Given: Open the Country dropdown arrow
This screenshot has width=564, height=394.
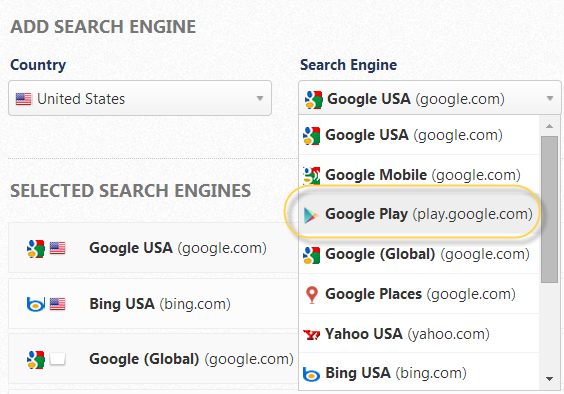Looking at the screenshot, I should [x=260, y=98].
